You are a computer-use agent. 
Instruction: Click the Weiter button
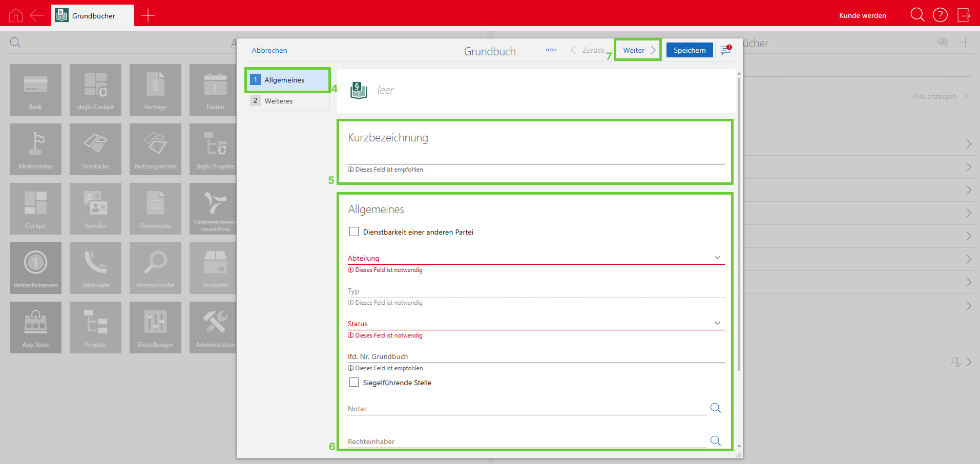click(x=638, y=50)
